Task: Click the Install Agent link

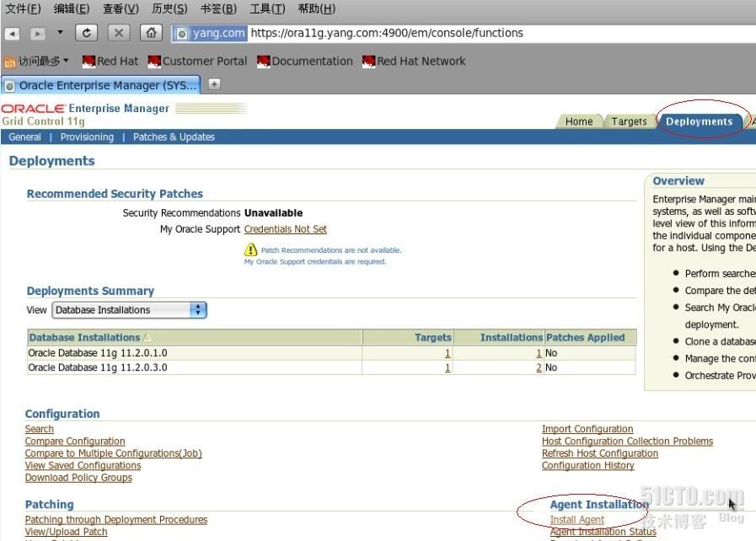Action: [x=576, y=520]
